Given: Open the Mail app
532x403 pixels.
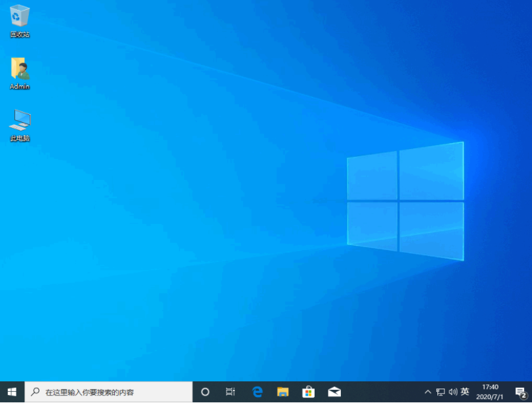Looking at the screenshot, I should [x=334, y=392].
